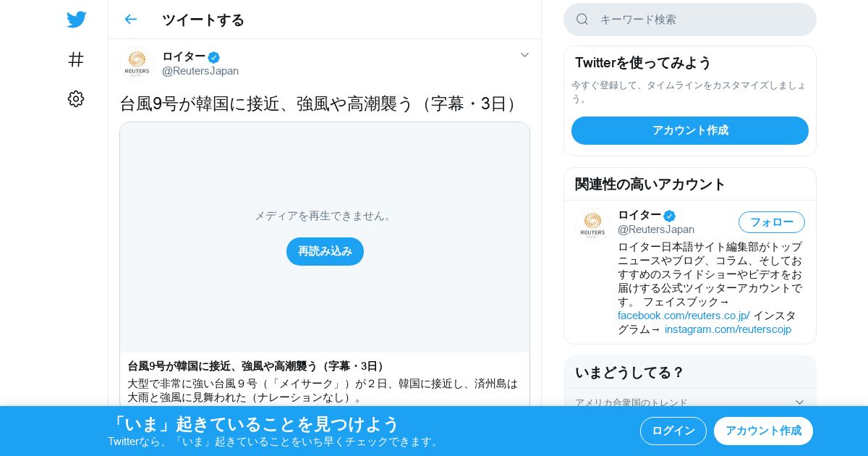
Task: Click the card description 大型で非常に強い台風９号
Action: point(323,390)
